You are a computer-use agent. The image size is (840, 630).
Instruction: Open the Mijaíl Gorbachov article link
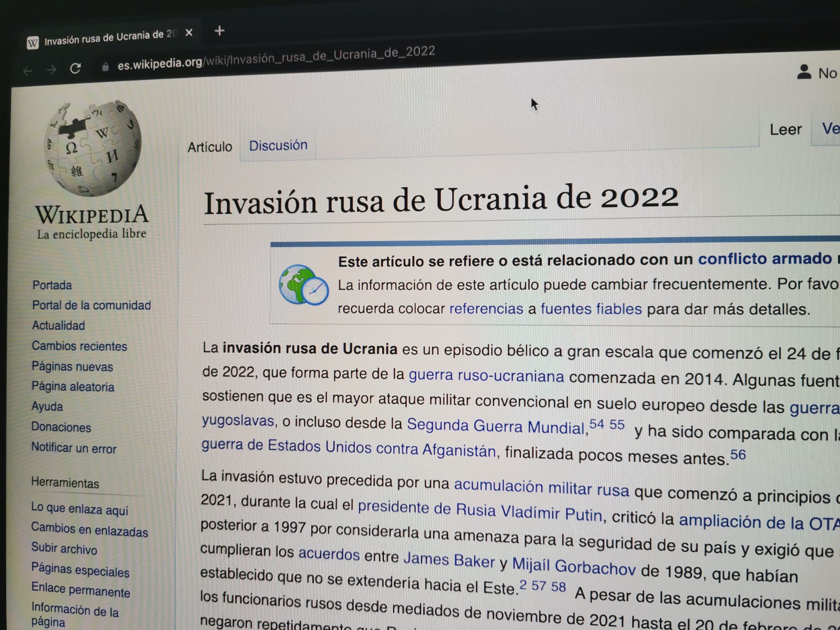573,566
